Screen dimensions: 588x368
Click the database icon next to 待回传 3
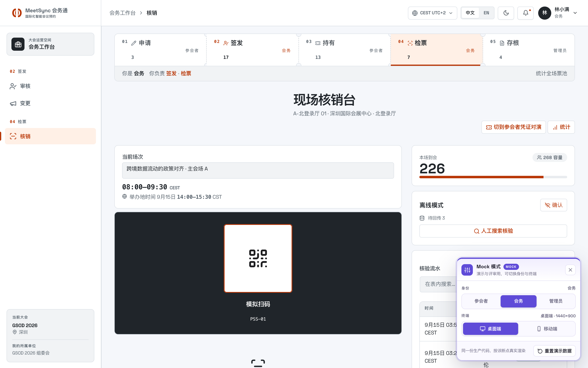click(x=422, y=218)
